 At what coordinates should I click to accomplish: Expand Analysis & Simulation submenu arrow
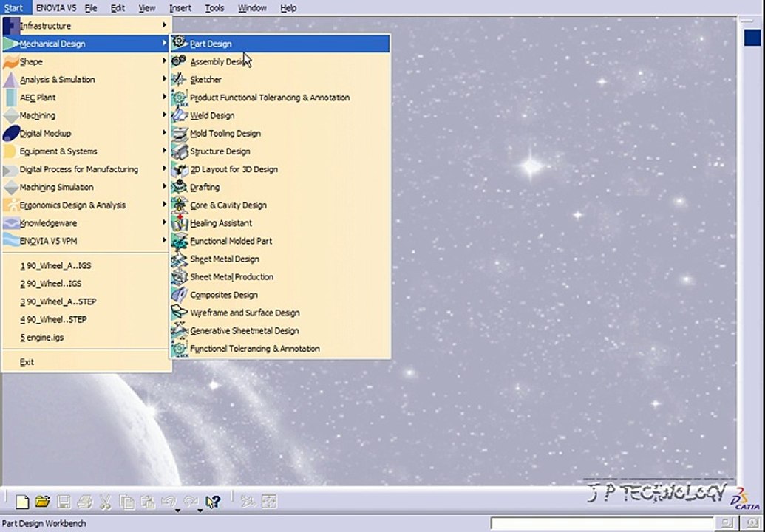164,79
